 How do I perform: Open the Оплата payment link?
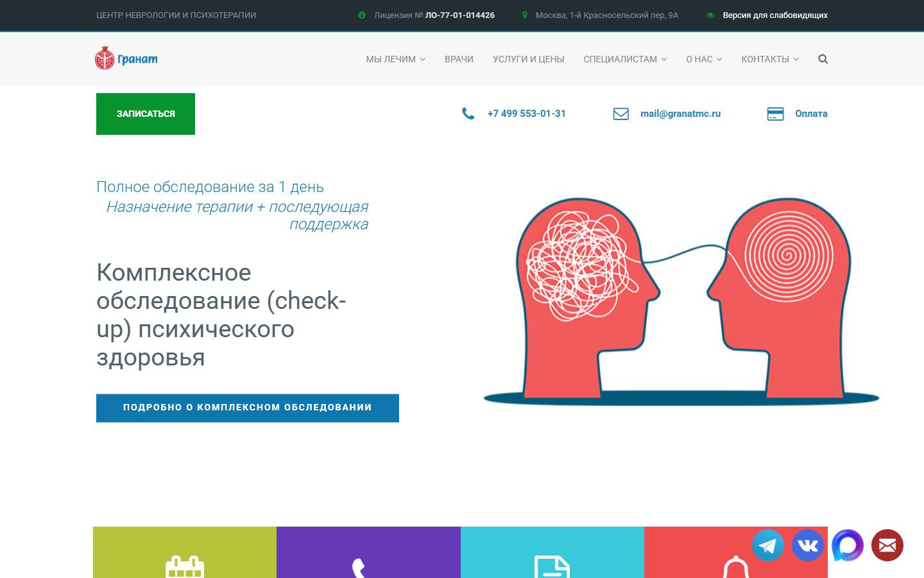(x=811, y=114)
